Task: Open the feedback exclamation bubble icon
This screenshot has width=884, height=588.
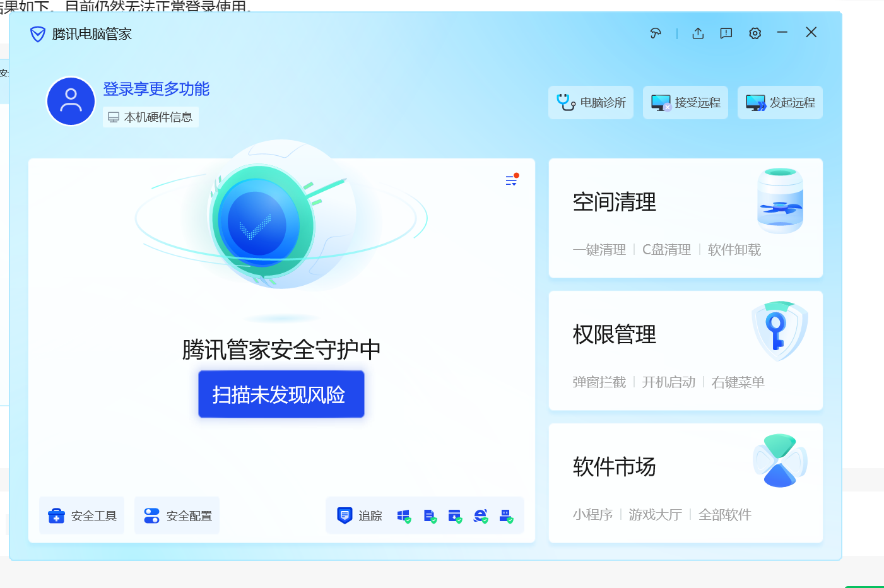Action: coord(726,33)
